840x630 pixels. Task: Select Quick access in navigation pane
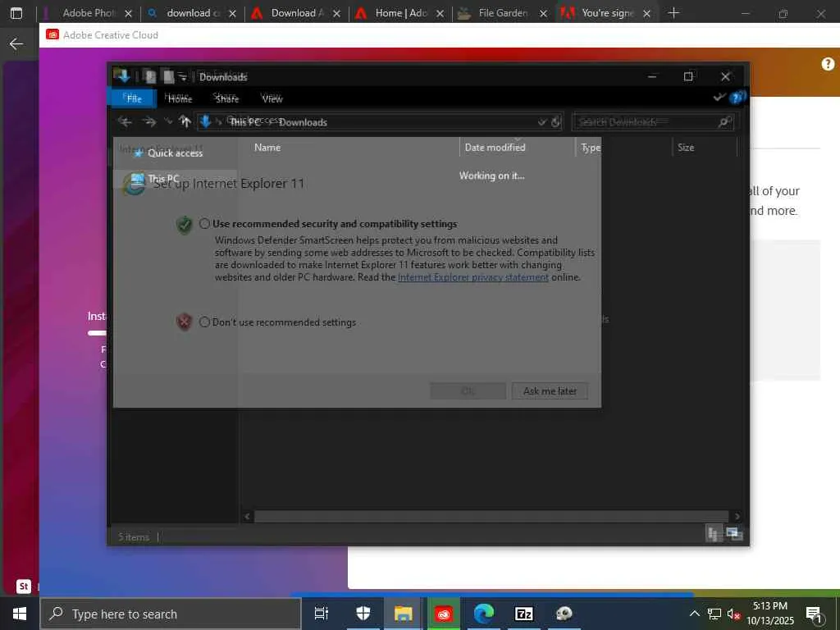[175, 153]
